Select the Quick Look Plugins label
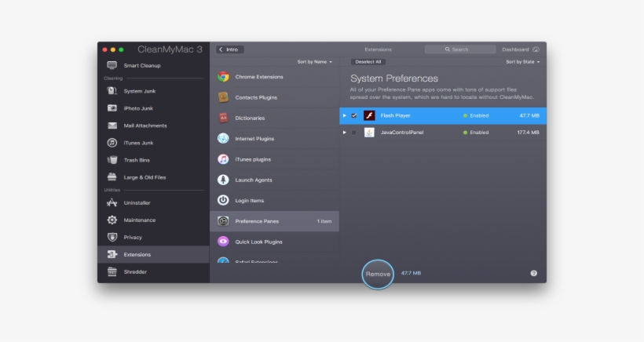The height and width of the screenshot is (342, 644). [258, 242]
